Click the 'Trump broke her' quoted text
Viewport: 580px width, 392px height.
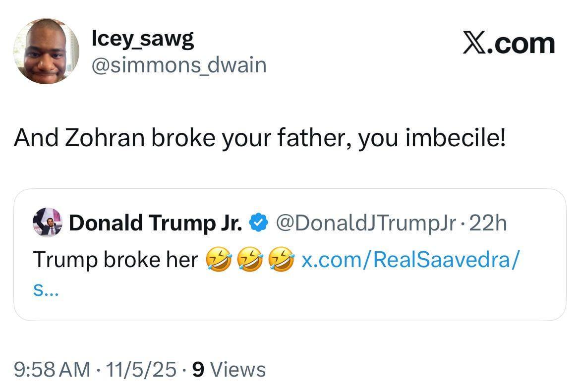115,260
